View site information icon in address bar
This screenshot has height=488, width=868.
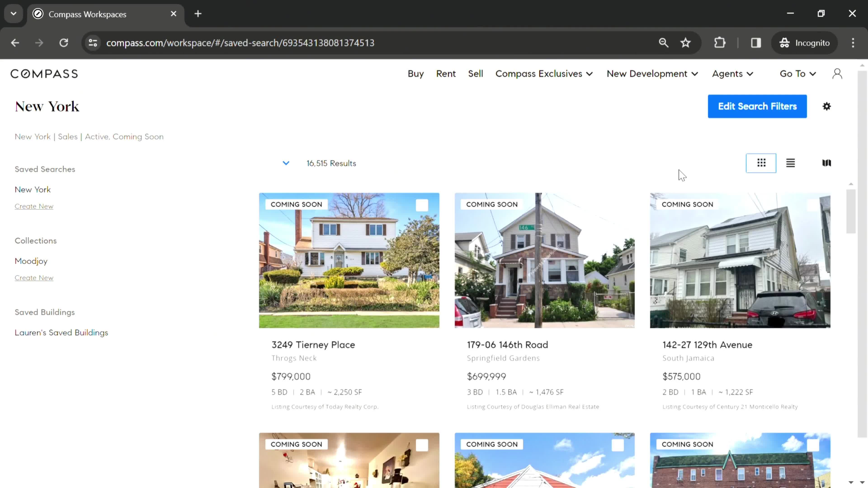point(93,43)
